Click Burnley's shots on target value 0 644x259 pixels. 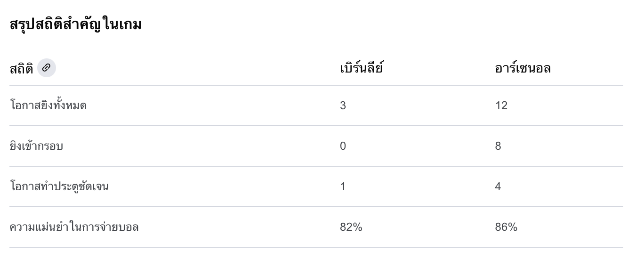click(x=343, y=146)
